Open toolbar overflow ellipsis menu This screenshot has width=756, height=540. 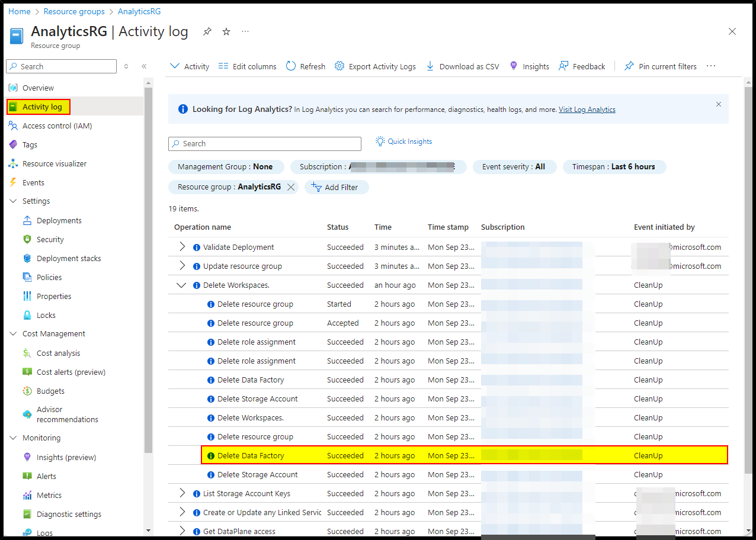coord(712,66)
